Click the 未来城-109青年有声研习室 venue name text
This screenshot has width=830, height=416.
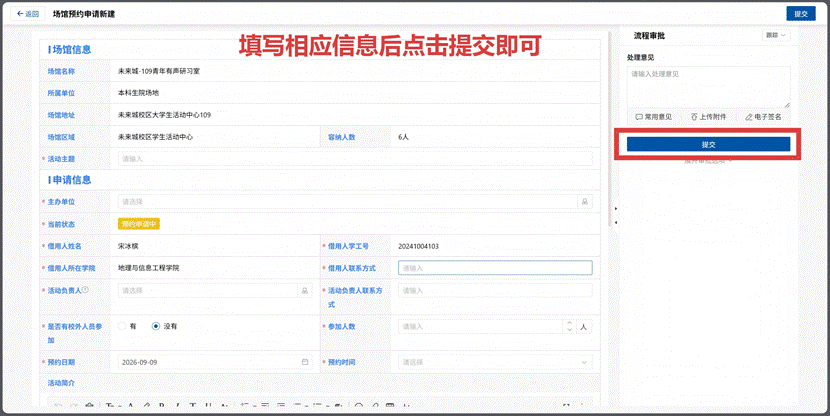(x=159, y=71)
